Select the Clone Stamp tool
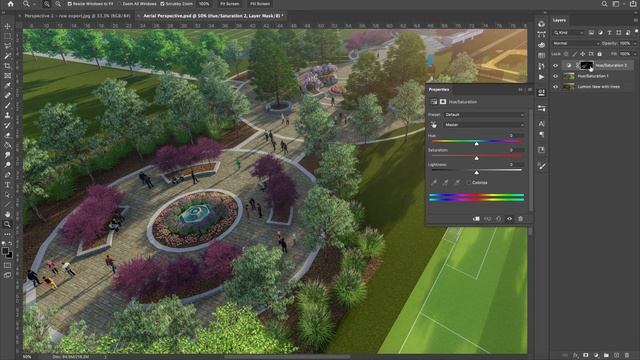This screenshot has height=360, width=640. 7,115
